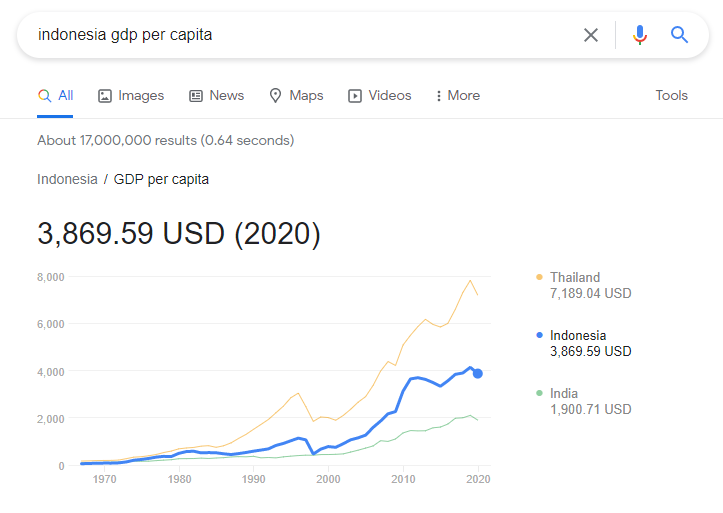This screenshot has height=513, width=723.
Task: Click the Maps pin icon
Action: click(x=276, y=96)
